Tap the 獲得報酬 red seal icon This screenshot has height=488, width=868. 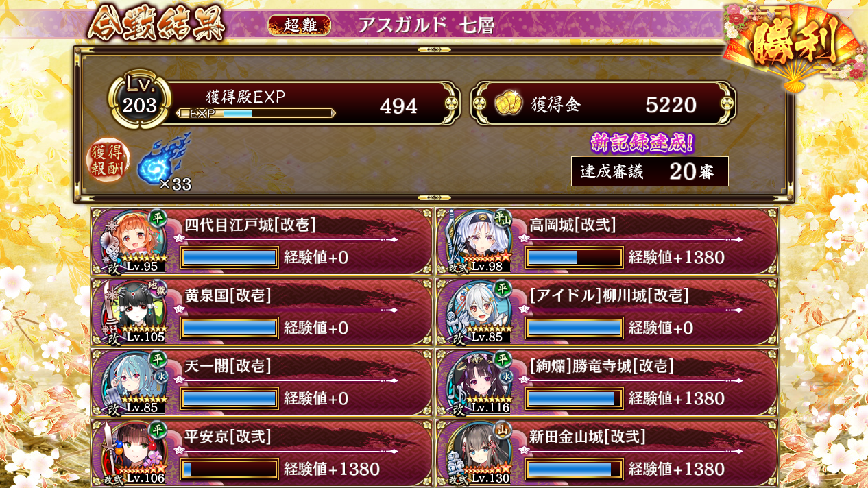108,160
